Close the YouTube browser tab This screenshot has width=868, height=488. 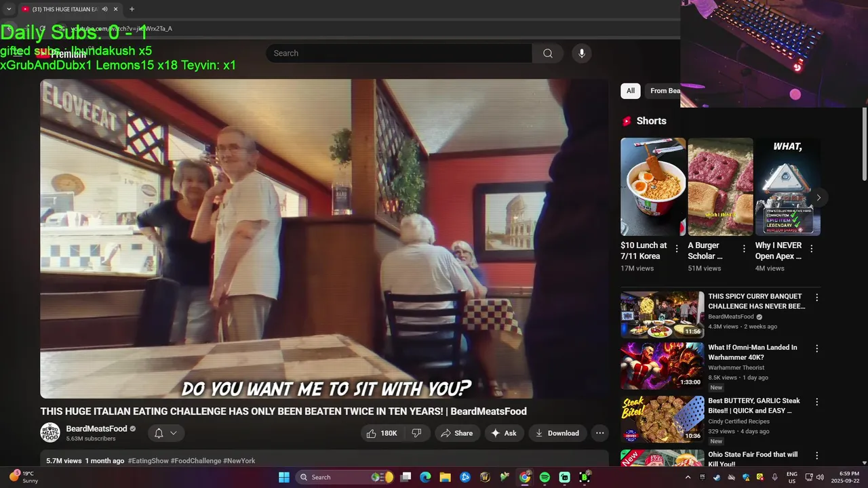tap(115, 9)
